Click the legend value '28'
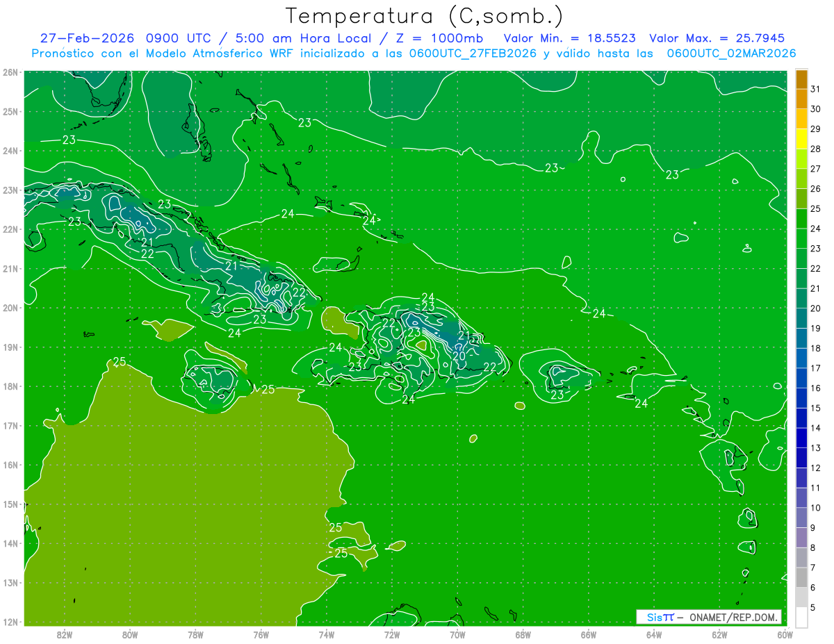Screen dimensions: 834x644 (x=815, y=149)
